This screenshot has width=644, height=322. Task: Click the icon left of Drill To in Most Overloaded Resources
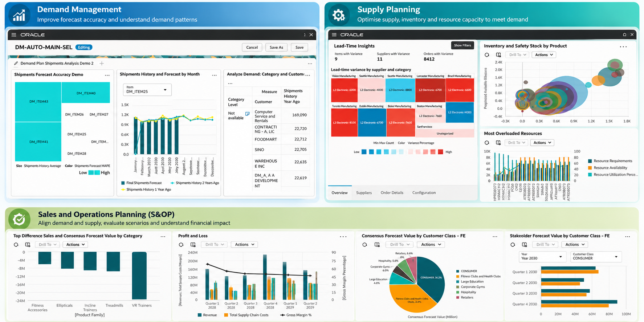coord(498,143)
